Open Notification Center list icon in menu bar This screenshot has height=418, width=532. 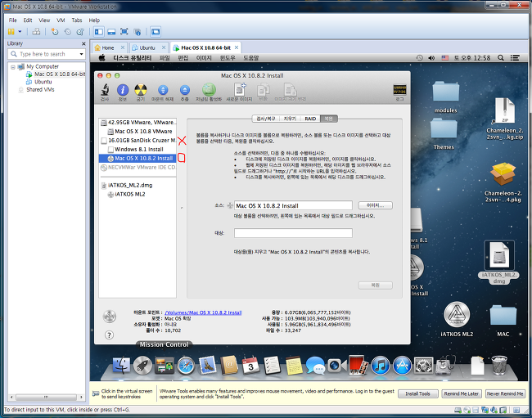[x=515, y=57]
